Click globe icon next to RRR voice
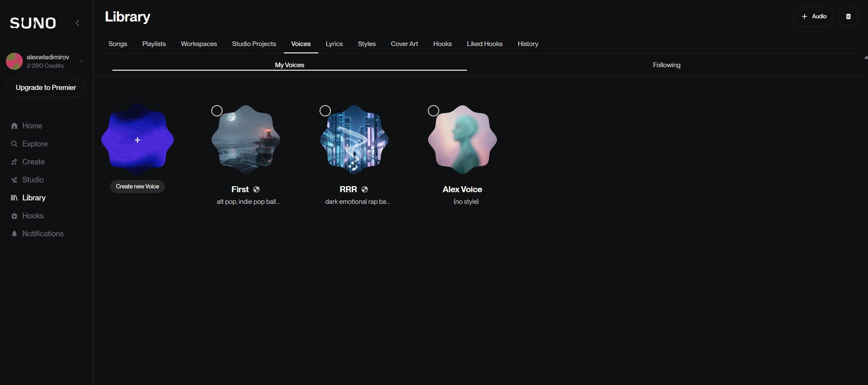The width and height of the screenshot is (868, 385). pyautogui.click(x=365, y=189)
